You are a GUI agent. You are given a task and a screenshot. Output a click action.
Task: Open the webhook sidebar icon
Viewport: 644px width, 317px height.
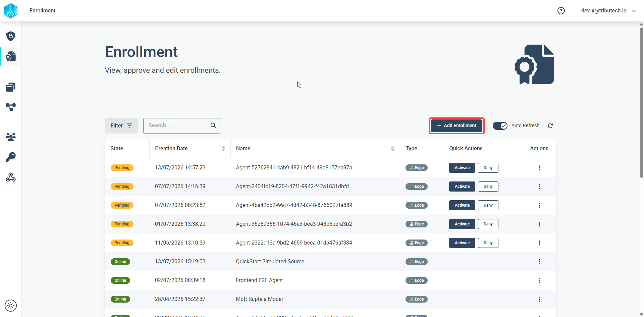pyautogui.click(x=11, y=177)
